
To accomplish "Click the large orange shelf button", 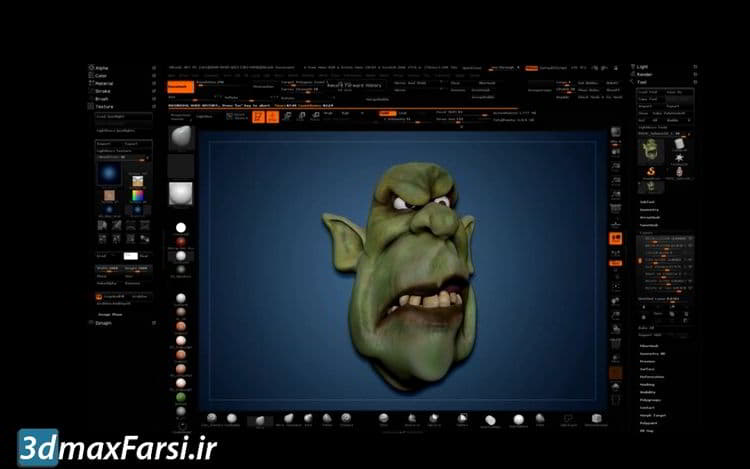I will click(x=180, y=87).
